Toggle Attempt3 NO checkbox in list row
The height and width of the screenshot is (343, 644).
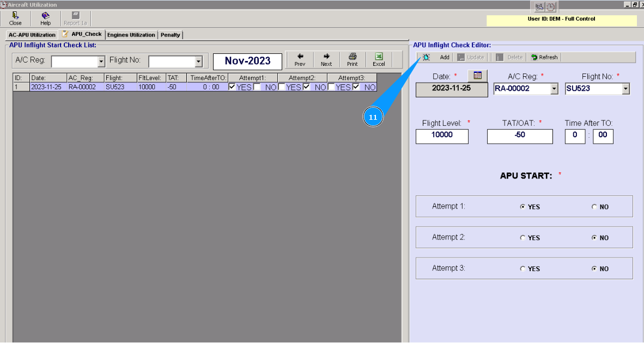point(356,87)
